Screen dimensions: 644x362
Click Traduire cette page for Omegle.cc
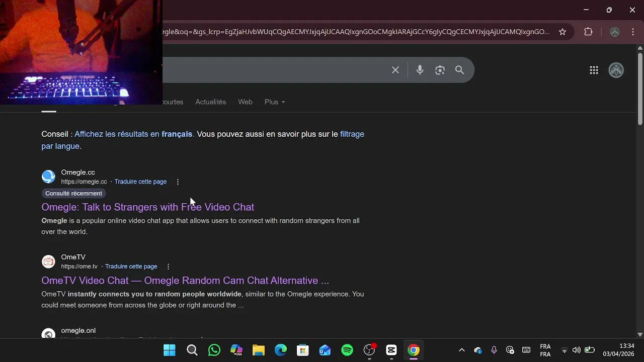(140, 182)
